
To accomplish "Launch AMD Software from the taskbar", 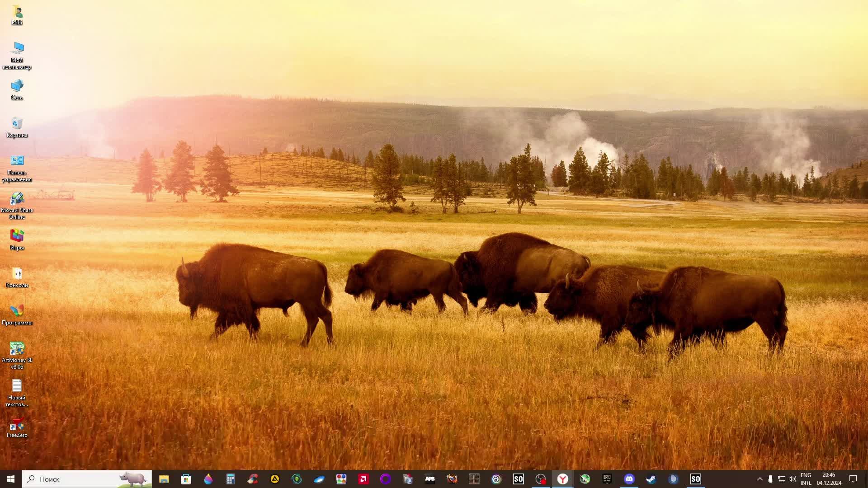I will (x=363, y=479).
